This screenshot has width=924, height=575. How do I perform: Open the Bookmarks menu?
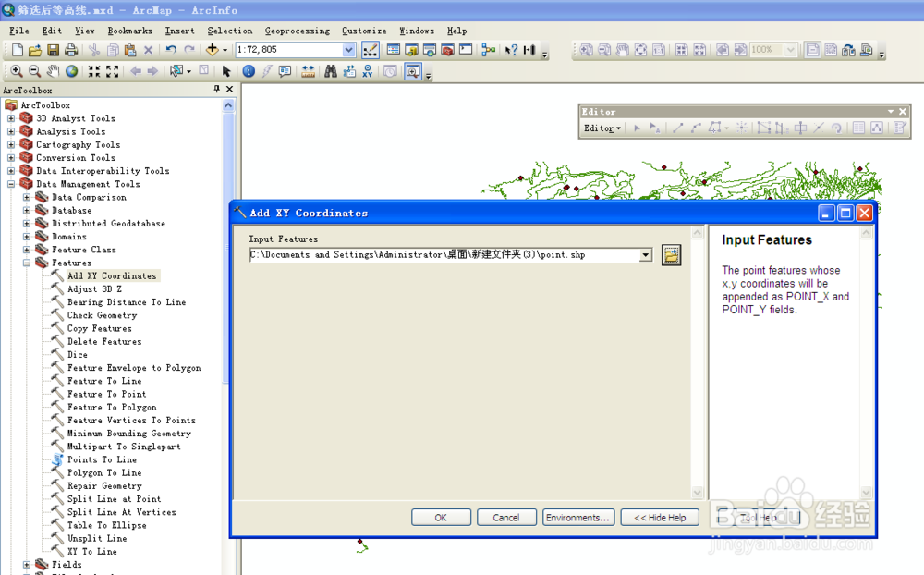129,31
